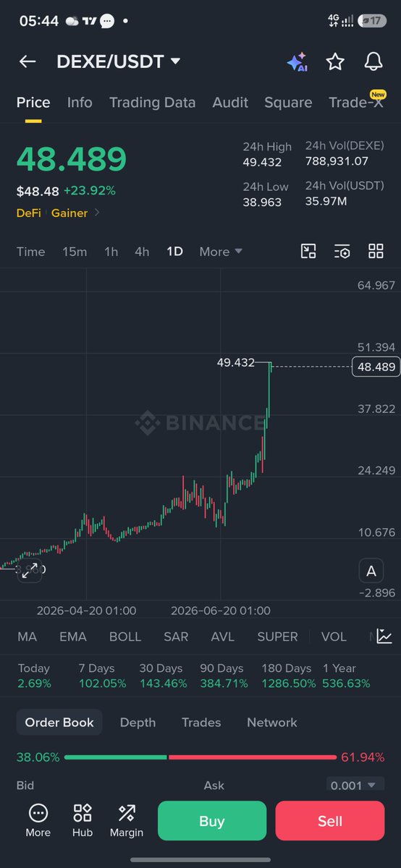Select the 4h chart interval
Screen dimensions: 401x868
coord(142,252)
